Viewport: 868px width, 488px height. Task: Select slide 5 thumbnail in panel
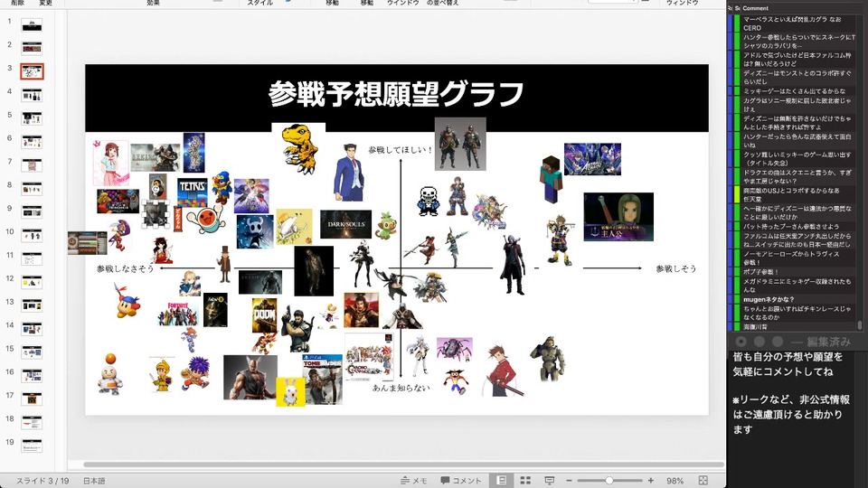(32, 117)
